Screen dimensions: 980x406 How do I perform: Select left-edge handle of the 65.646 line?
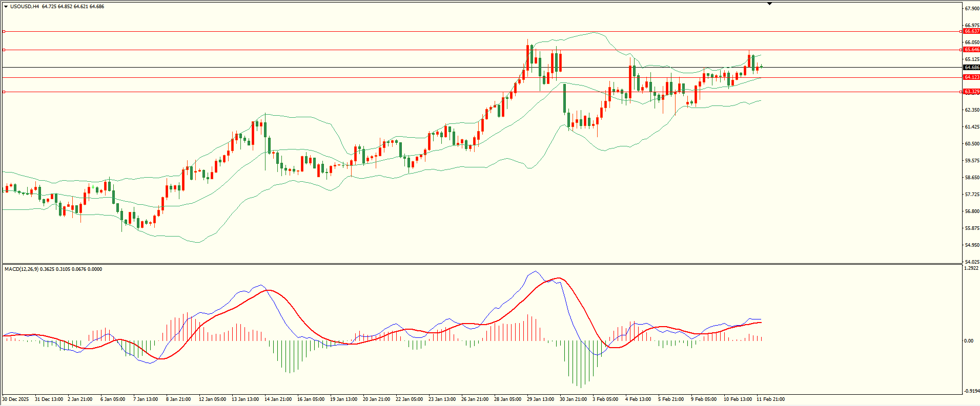click(4, 50)
